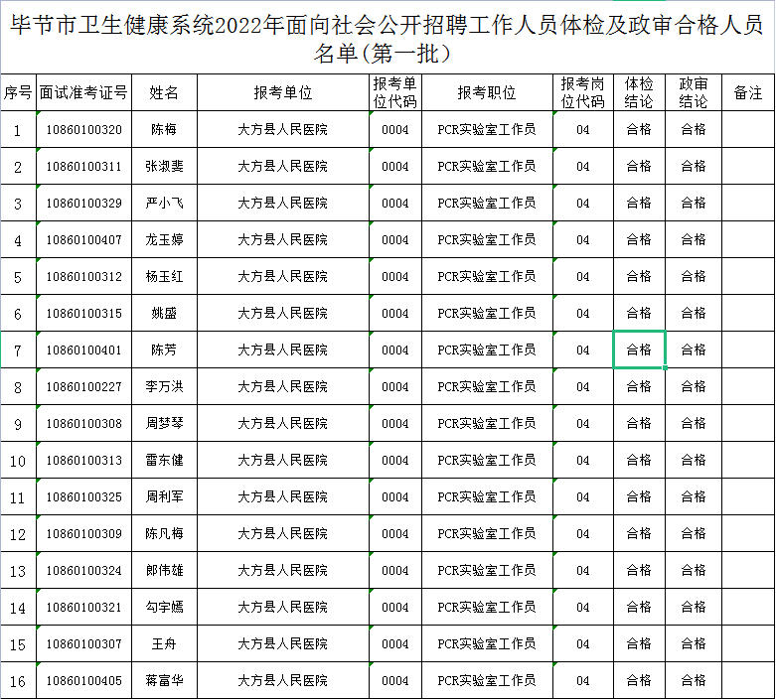Click 大方县人民医院 in 陈梅's row

coord(283,130)
